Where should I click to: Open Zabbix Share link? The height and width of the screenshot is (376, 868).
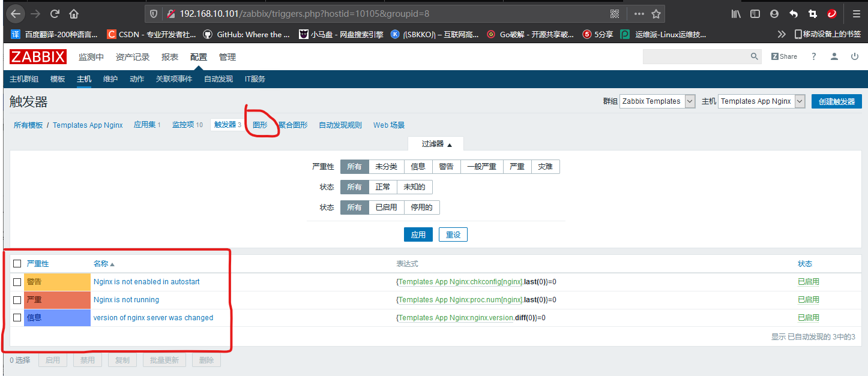coord(784,56)
